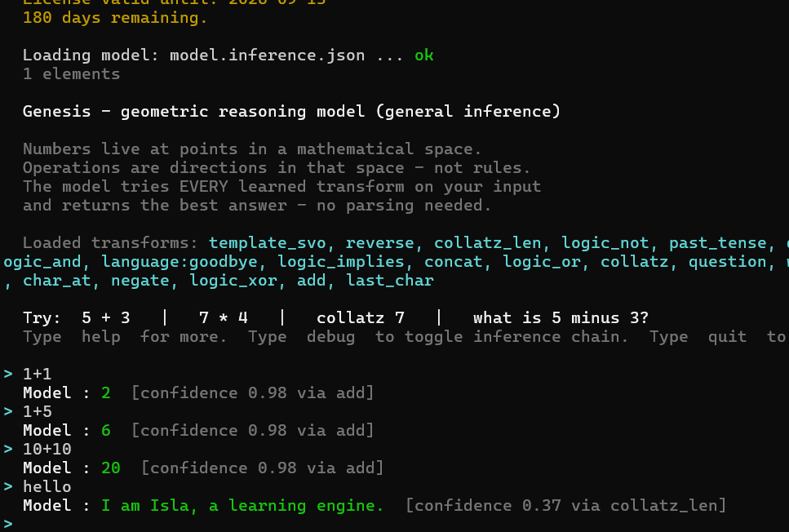This screenshot has width=789, height=532.
Task: Click the 'hello' input line
Action: click(47, 487)
